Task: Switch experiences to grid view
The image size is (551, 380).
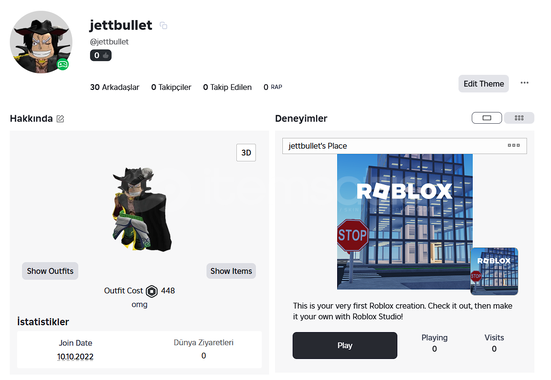Action: click(519, 118)
